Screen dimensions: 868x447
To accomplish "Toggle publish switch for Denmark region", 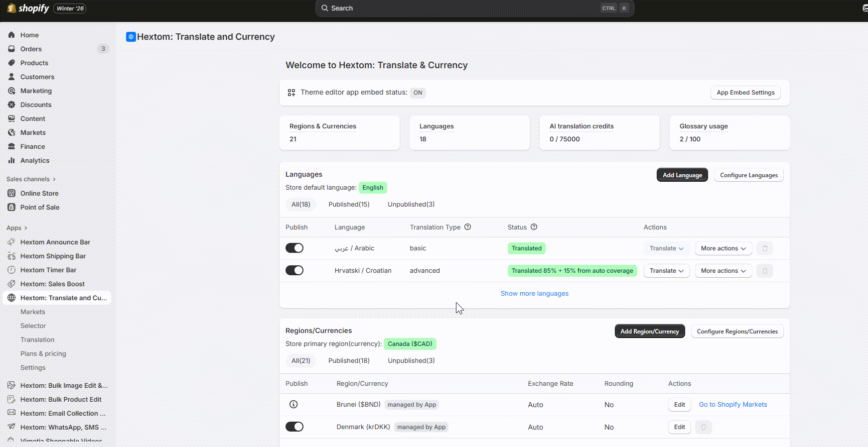I will (294, 427).
